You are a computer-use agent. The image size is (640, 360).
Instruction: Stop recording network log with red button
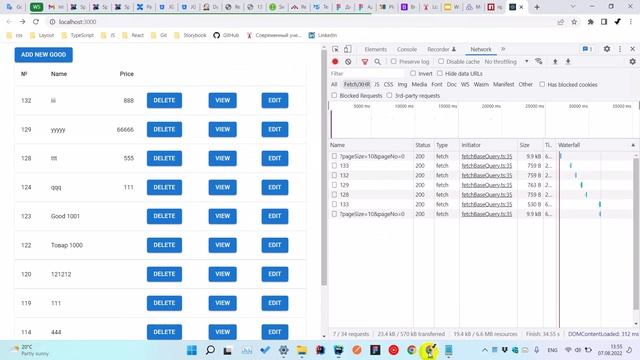pyautogui.click(x=335, y=62)
